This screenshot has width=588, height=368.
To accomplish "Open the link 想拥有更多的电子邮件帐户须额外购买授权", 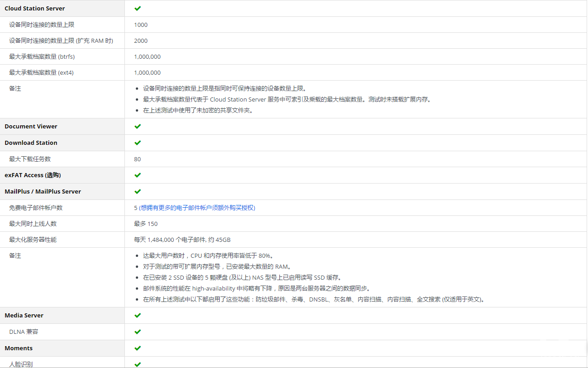I will pos(197,208).
